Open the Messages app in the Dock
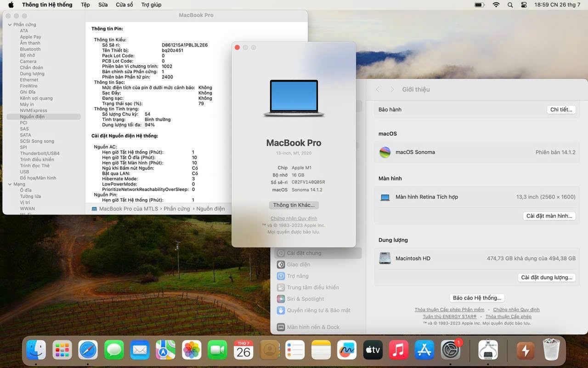The image size is (588, 368). tap(114, 350)
